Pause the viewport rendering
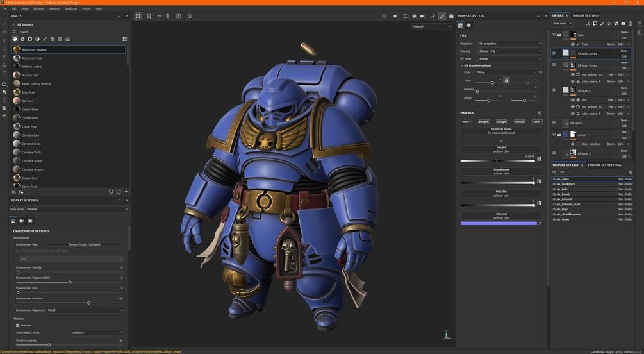Screen dimensions: 644x354 coord(395,16)
